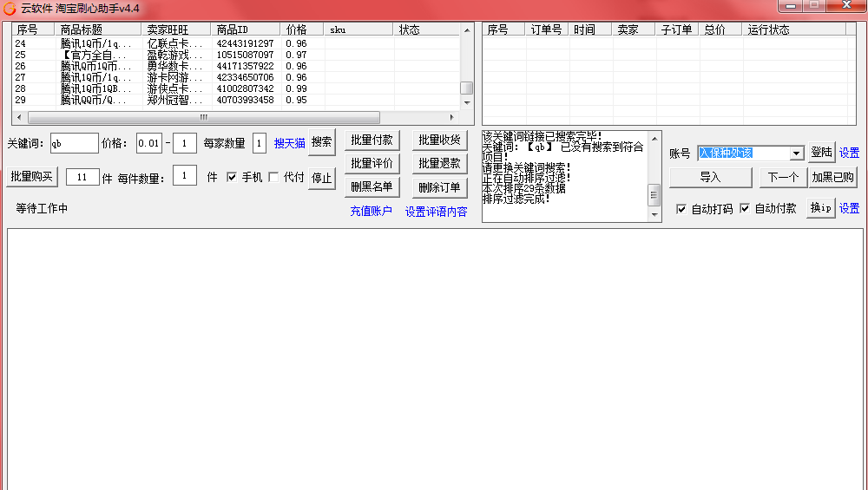Click the 加黑已购 button
This screenshot has width=868, height=490.
833,178
